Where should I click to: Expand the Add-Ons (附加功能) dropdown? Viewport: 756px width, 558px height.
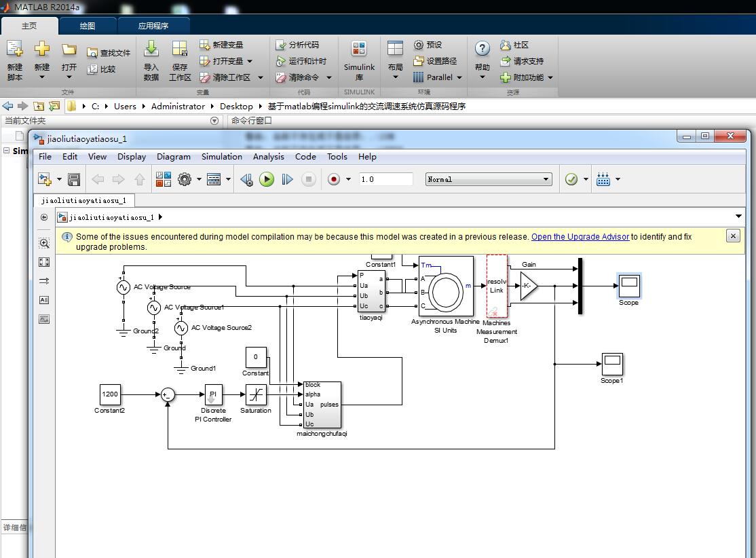tap(550, 77)
